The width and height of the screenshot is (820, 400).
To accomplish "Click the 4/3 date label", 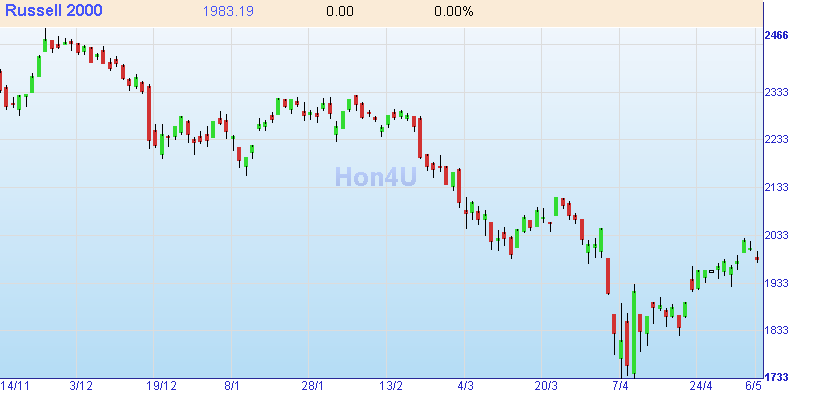I will (465, 386).
